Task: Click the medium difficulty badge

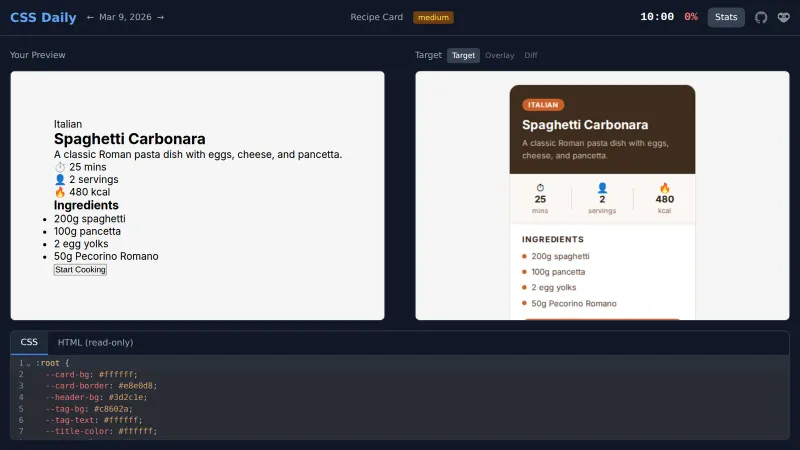Action: [433, 17]
